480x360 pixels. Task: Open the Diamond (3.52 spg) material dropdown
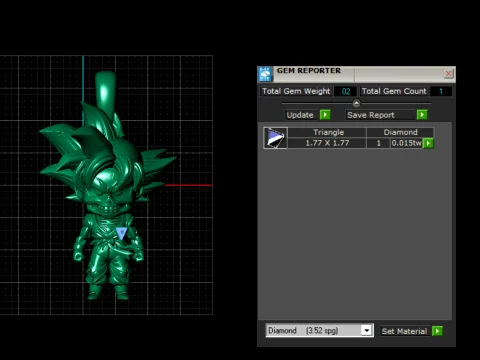319,330
